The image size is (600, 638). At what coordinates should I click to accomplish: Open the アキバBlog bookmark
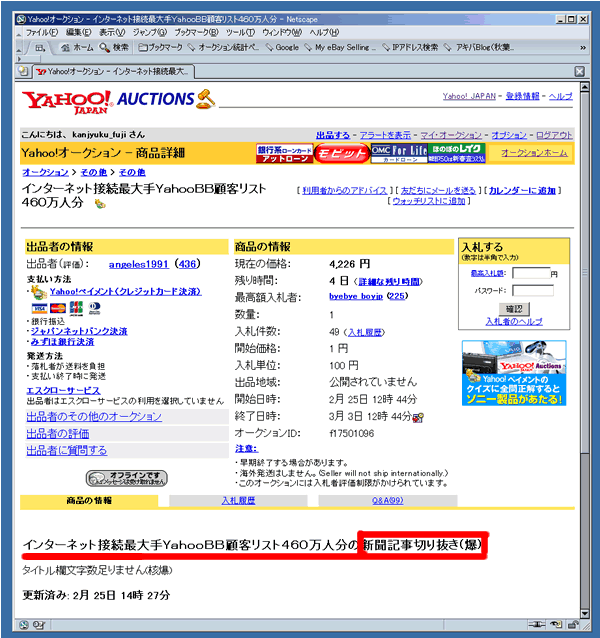pos(479,48)
